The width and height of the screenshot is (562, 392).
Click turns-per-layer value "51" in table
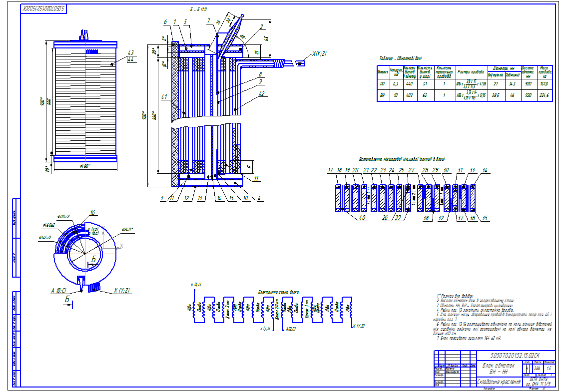(425, 84)
